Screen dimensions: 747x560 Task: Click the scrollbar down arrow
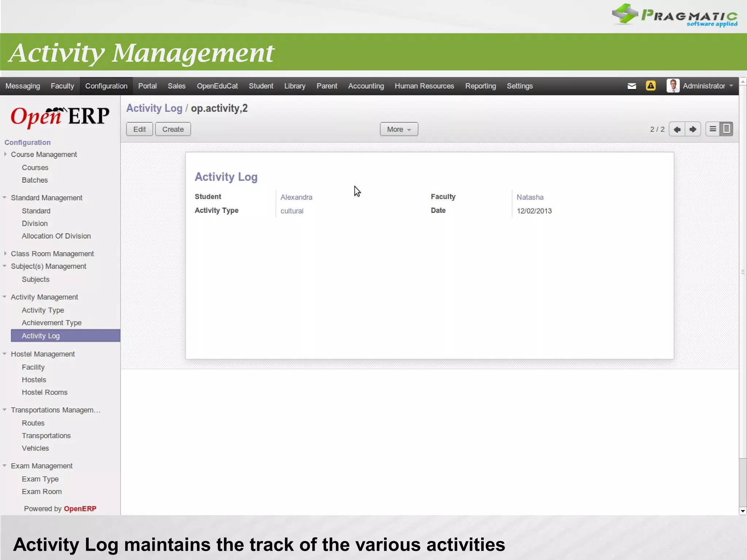[743, 511]
